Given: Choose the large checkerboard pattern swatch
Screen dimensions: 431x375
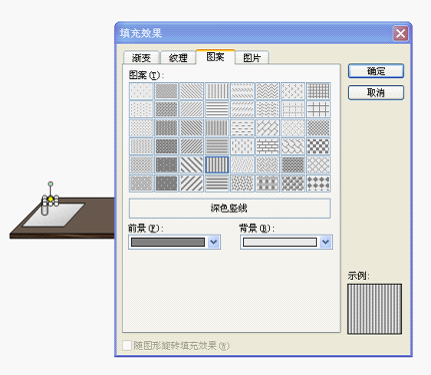Looking at the screenshot, I should coord(318,146).
